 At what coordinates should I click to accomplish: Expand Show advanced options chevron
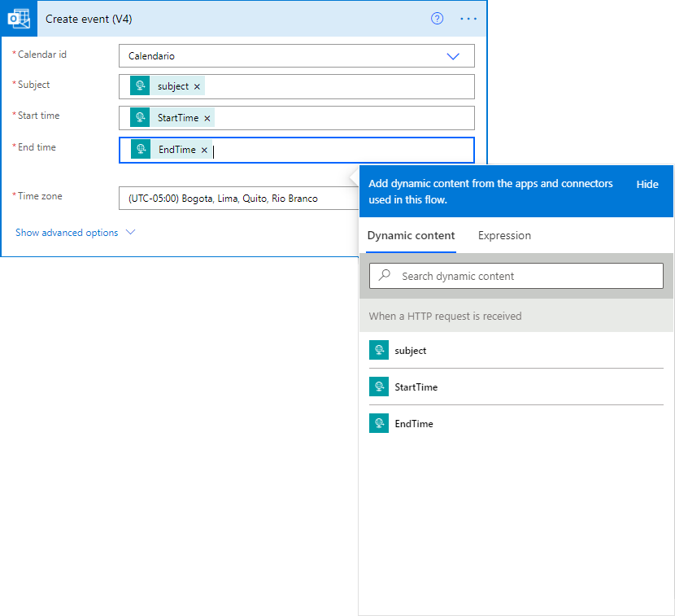tap(130, 232)
